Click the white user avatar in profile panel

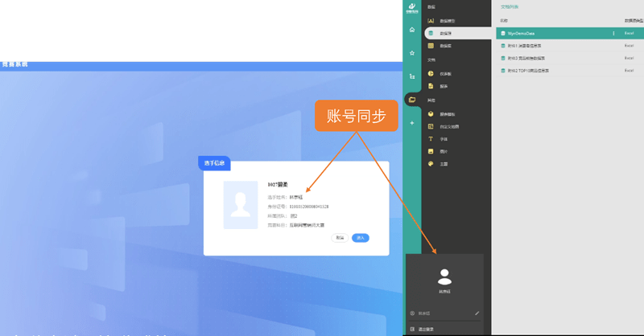tap(444, 277)
